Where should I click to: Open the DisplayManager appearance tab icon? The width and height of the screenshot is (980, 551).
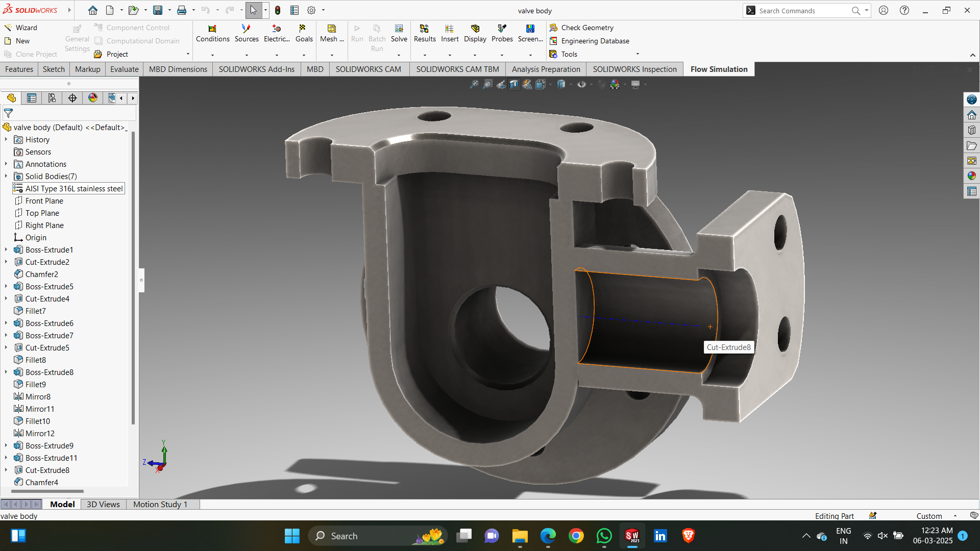pos(93,98)
